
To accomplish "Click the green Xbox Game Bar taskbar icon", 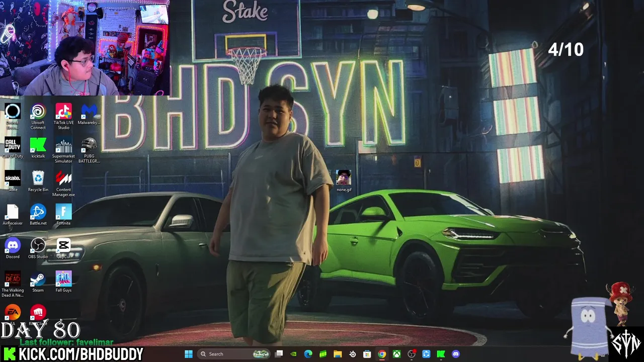I will 323,354.
